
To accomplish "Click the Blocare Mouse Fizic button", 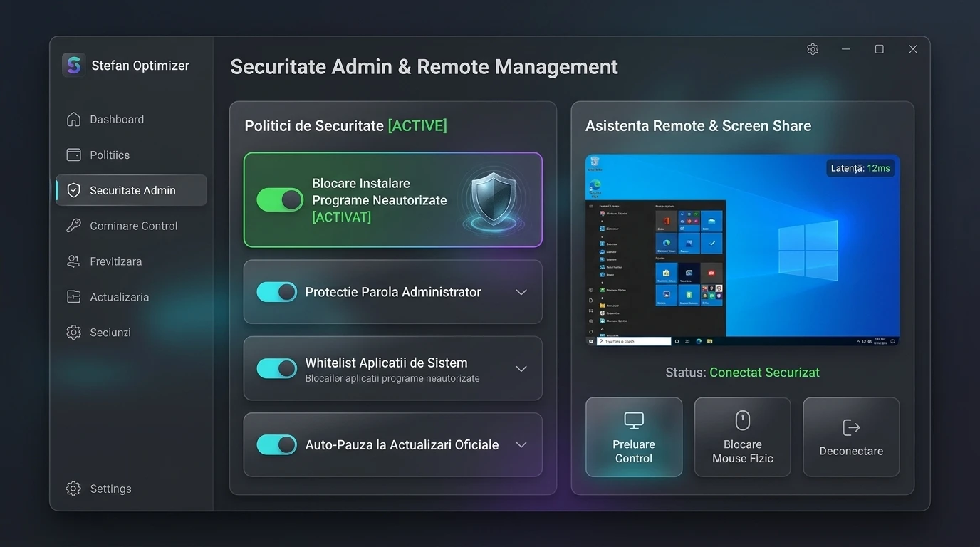I will click(743, 437).
